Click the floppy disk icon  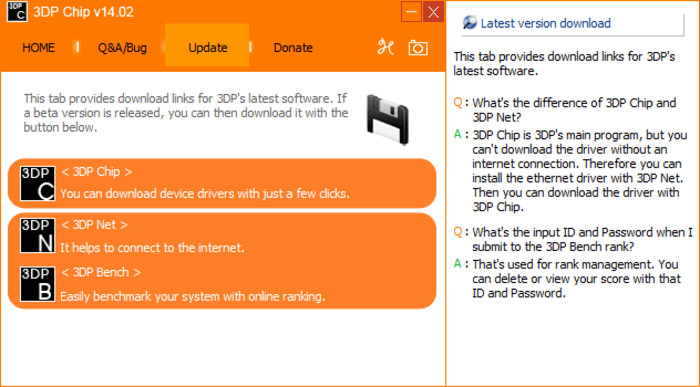coord(387,120)
